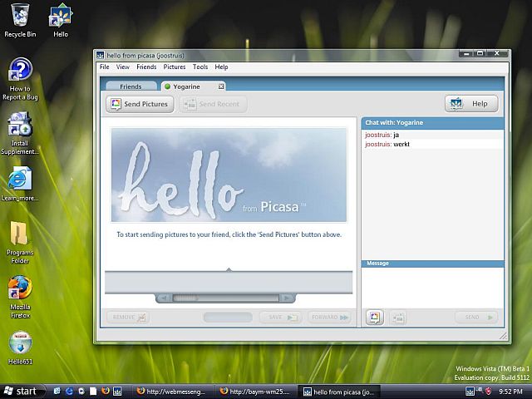Screen dimensions: 532x399
Task: Click the Internet Explorer quick launch icon
Action: click(69, 392)
